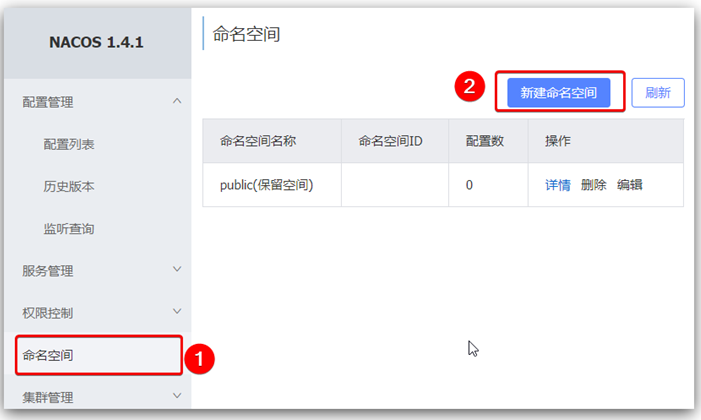Click the NACOS 1.4.1 logo text
The image size is (701, 420).
coord(96,42)
